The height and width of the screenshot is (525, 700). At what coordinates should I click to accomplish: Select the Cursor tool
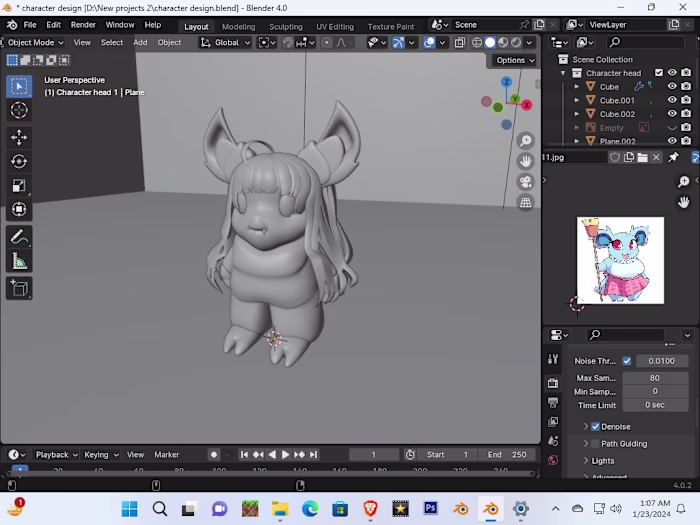(19, 110)
